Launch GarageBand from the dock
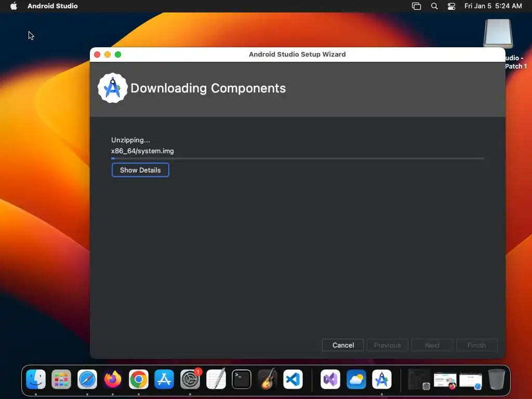This screenshot has height=399, width=532. 268,379
